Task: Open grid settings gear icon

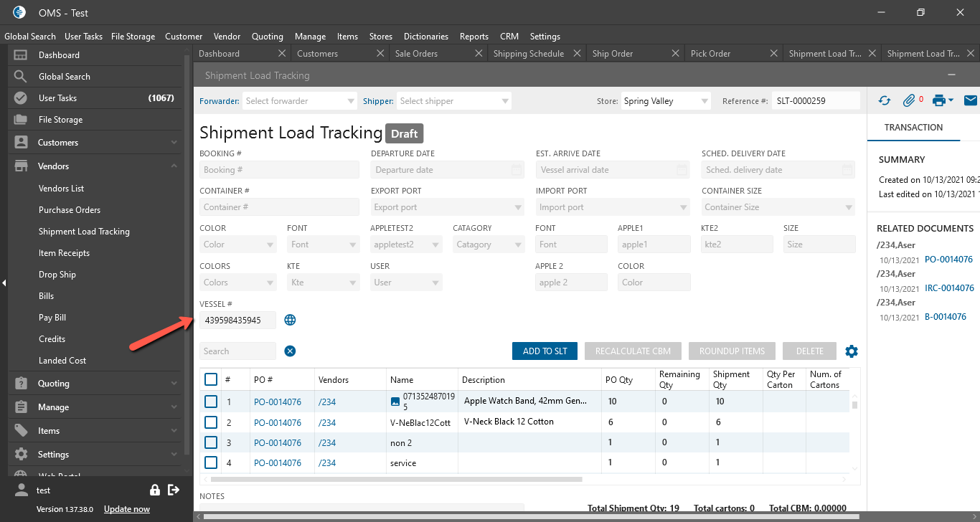Action: [852, 351]
